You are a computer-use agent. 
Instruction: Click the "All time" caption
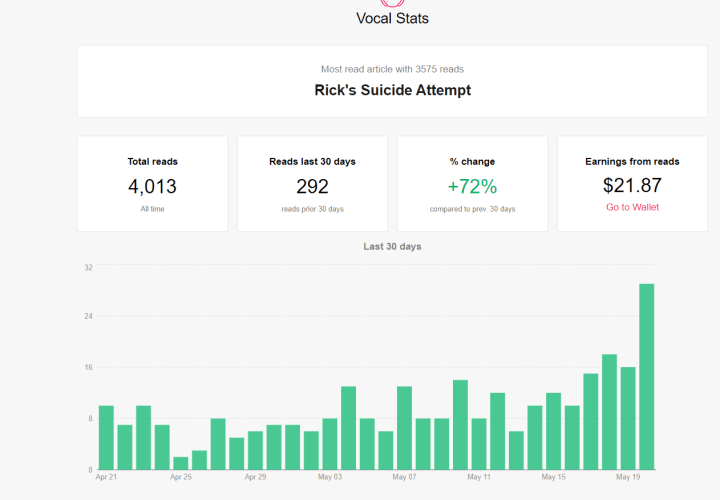click(x=152, y=209)
